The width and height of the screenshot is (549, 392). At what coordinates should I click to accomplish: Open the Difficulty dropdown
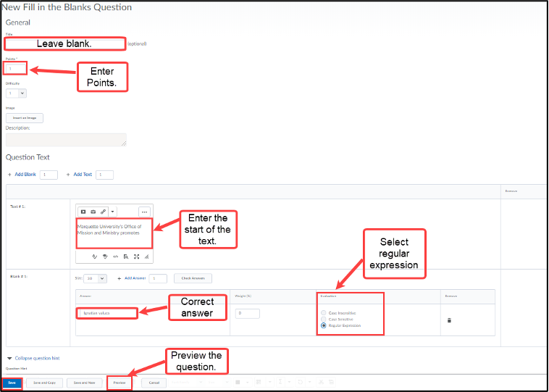(x=17, y=93)
